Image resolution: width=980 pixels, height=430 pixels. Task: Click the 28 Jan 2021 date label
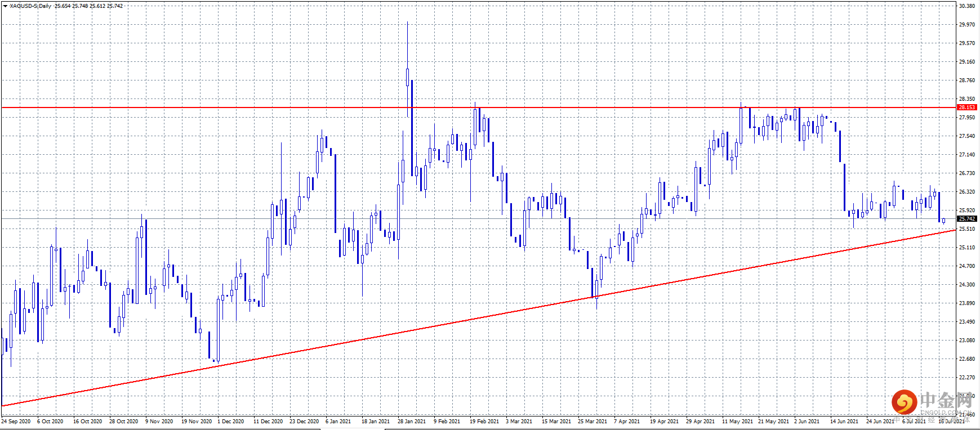412,422
